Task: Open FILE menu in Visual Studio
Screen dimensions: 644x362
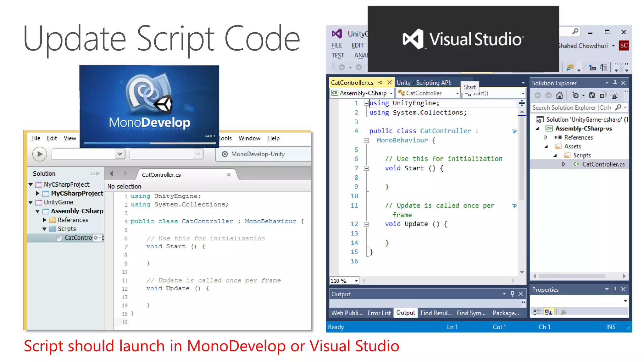Action: coord(336,46)
